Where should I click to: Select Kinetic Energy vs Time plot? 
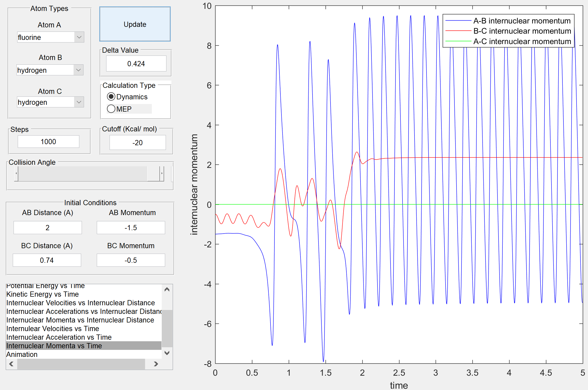[43, 294]
